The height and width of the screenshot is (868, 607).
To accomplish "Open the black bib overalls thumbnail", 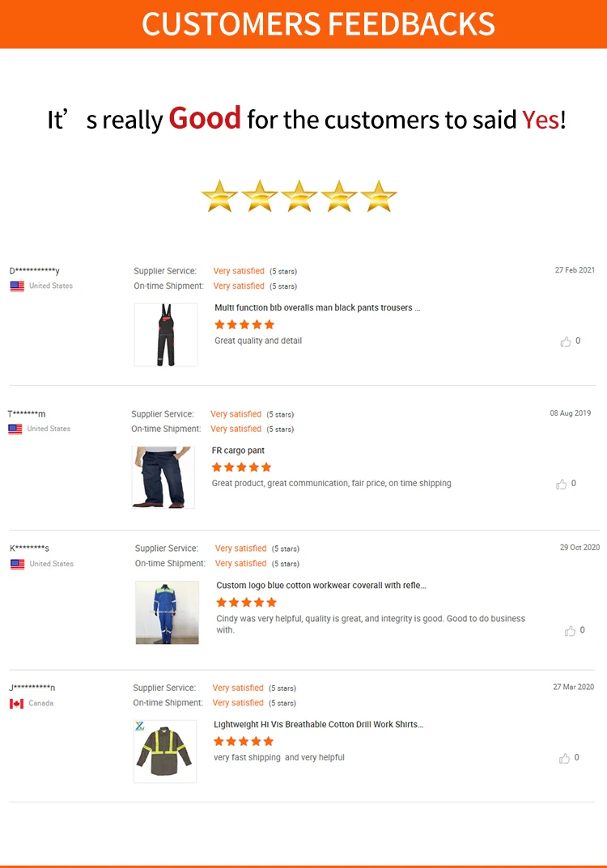I will point(166,335).
